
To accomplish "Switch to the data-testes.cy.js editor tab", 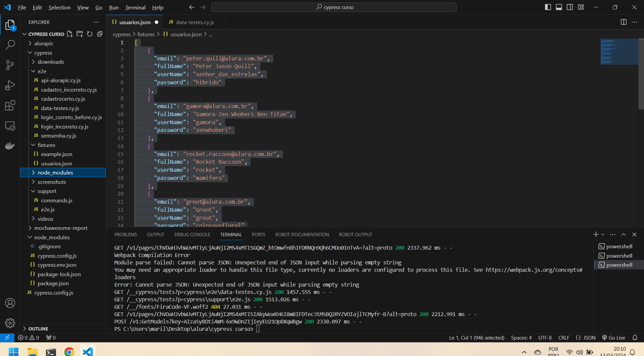I will (x=195, y=22).
